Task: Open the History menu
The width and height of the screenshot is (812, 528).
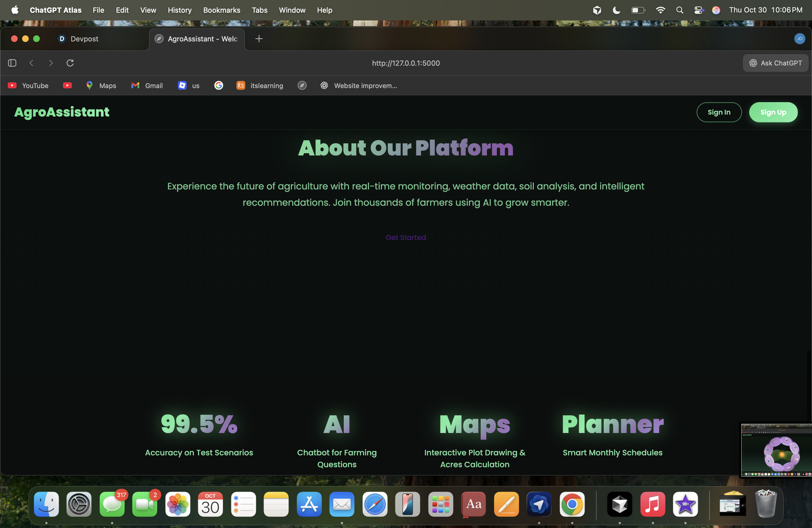Action: pyautogui.click(x=180, y=10)
